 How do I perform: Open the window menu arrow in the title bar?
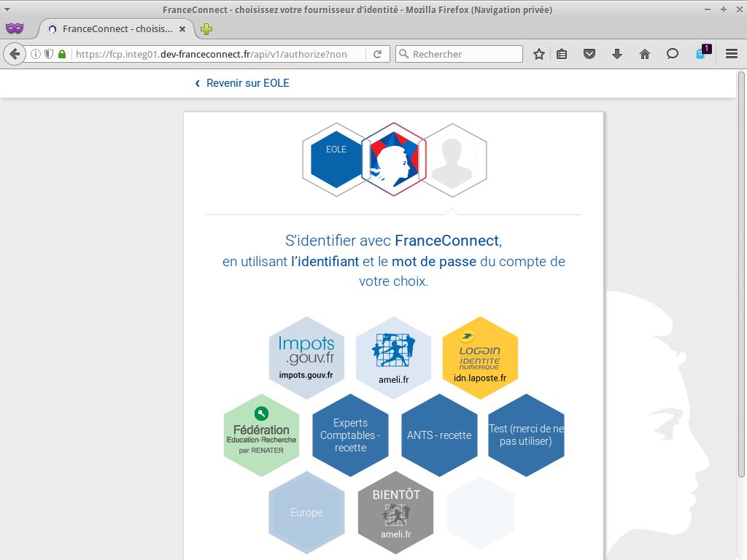pos(7,9)
